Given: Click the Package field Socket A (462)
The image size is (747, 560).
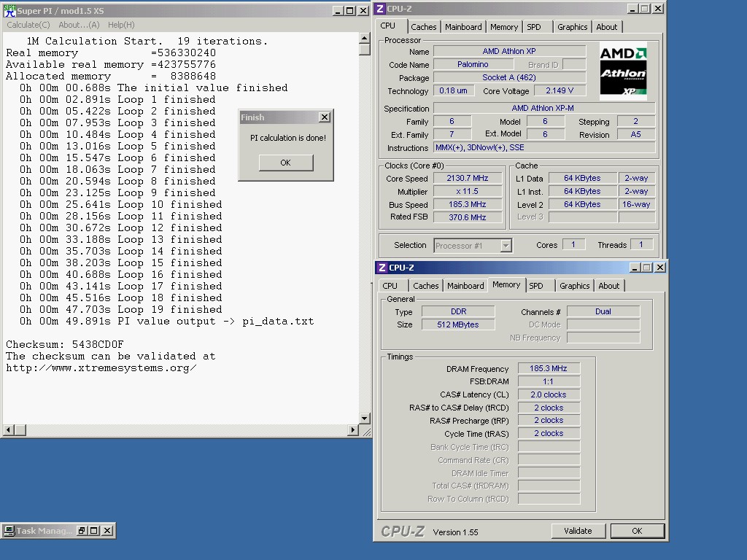Looking at the screenshot, I should (x=509, y=77).
